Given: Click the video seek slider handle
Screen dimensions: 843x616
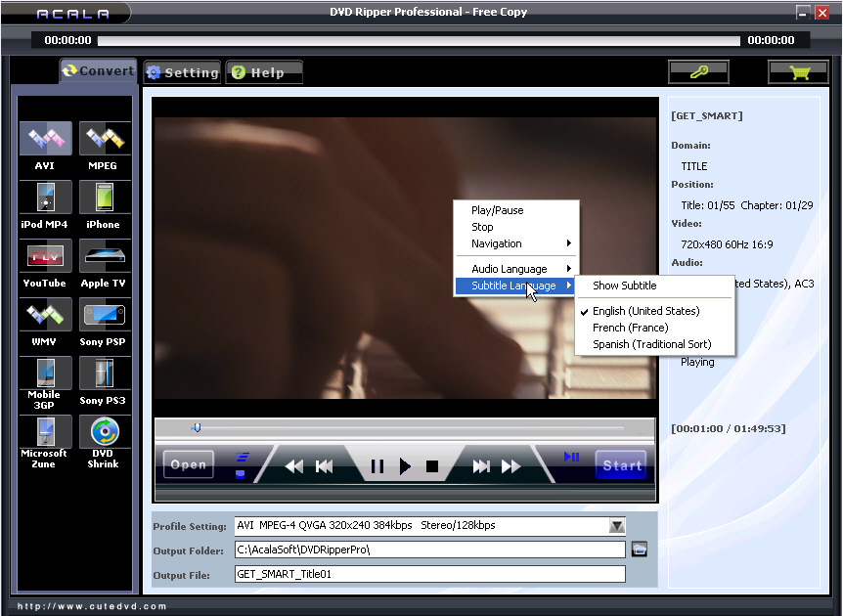Looking at the screenshot, I should (x=197, y=427).
